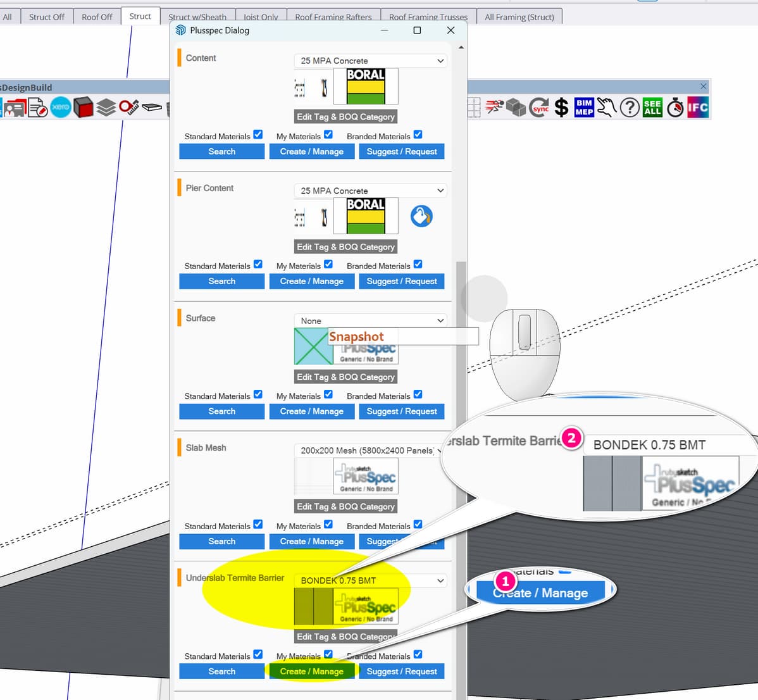Uncheck My Materials in Content section
Image resolution: width=758 pixels, height=700 pixels.
pyautogui.click(x=328, y=134)
